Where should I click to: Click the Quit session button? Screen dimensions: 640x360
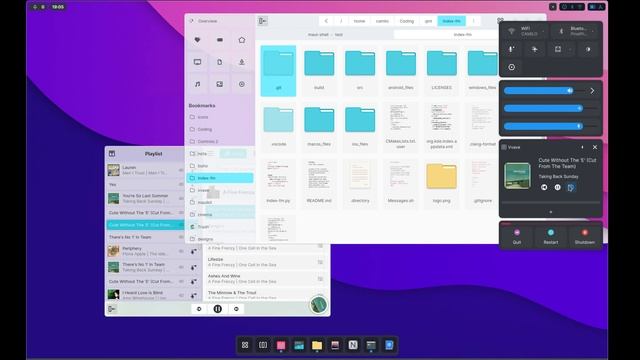tap(517, 236)
